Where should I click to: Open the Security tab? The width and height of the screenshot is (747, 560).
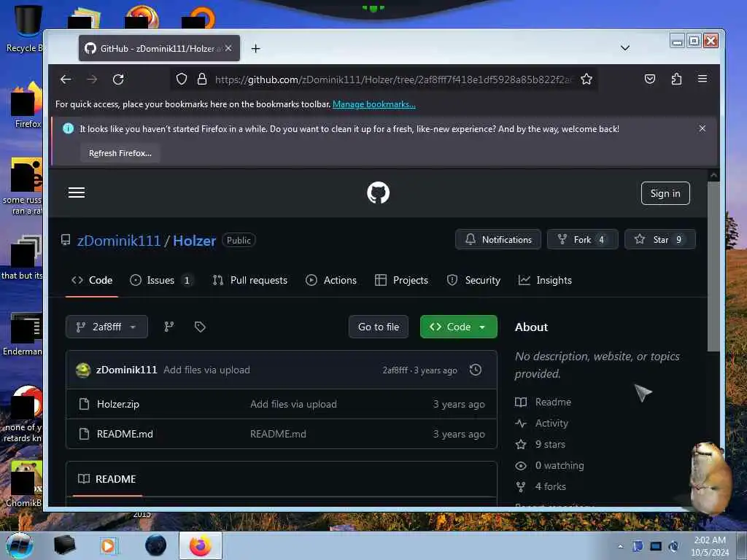pyautogui.click(x=473, y=281)
